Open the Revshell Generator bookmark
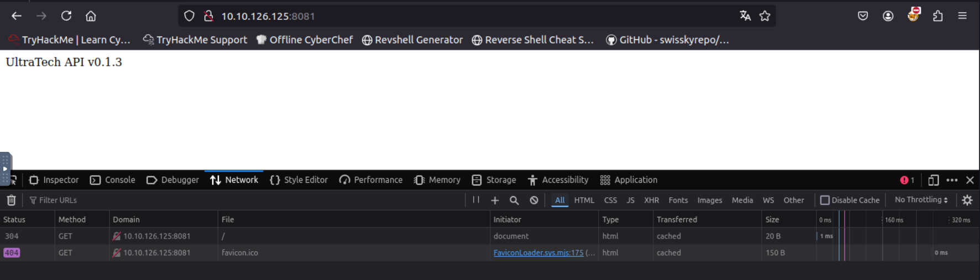Image resolution: width=980 pixels, height=280 pixels. 412,40
